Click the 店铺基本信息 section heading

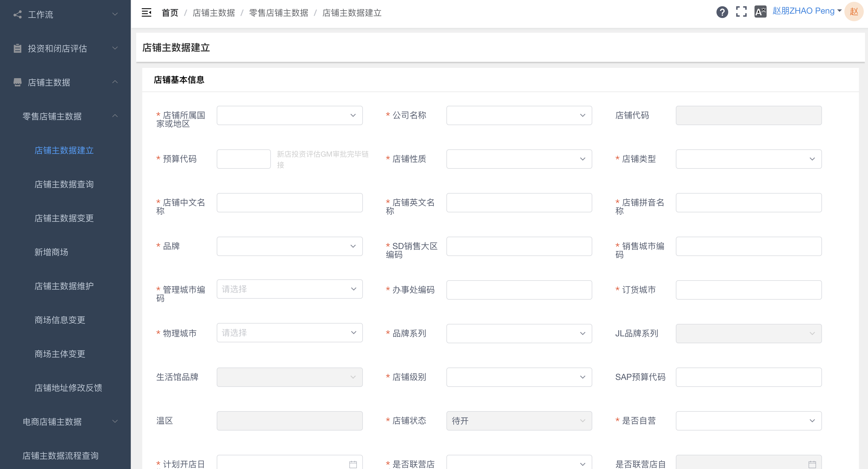point(179,80)
